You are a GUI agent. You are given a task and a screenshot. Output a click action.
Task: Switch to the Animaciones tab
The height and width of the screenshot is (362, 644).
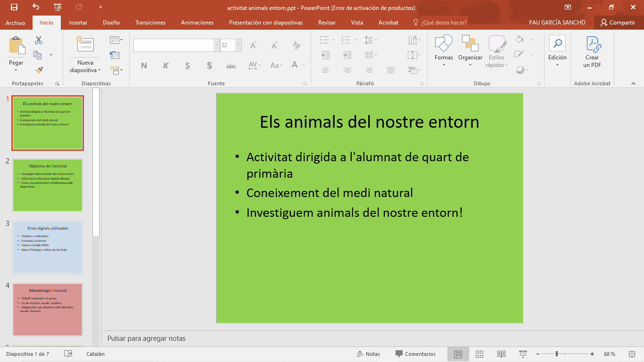click(197, 23)
